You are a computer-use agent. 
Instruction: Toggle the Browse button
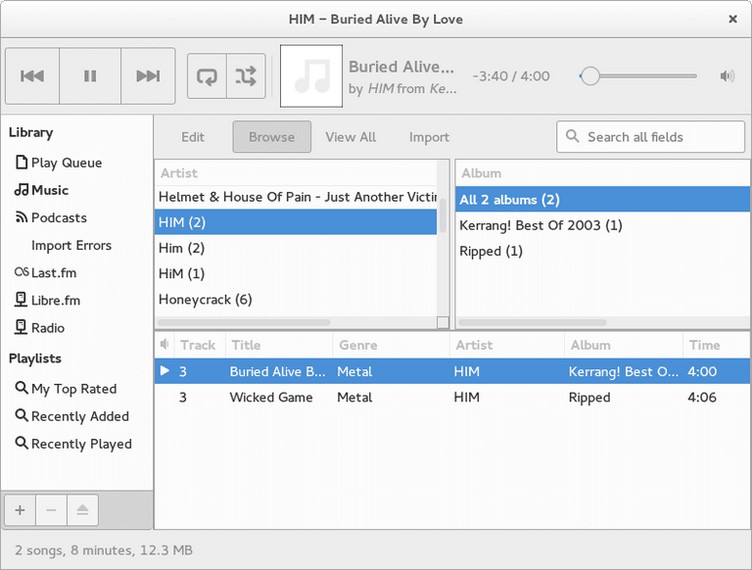(x=272, y=137)
